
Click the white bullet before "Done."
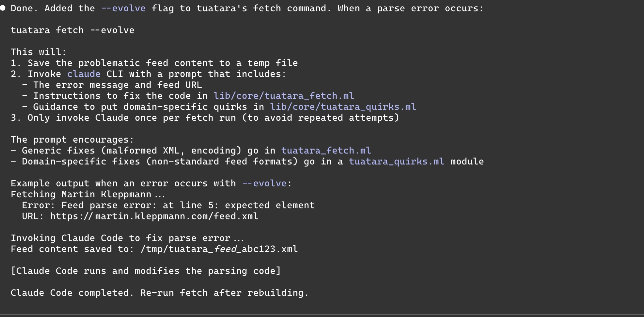[x=3, y=8]
